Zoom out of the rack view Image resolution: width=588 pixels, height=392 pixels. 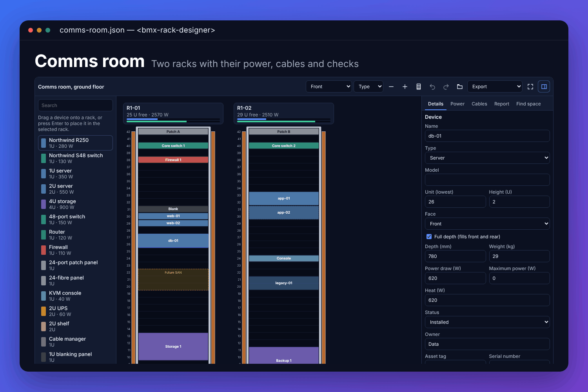tap(391, 87)
